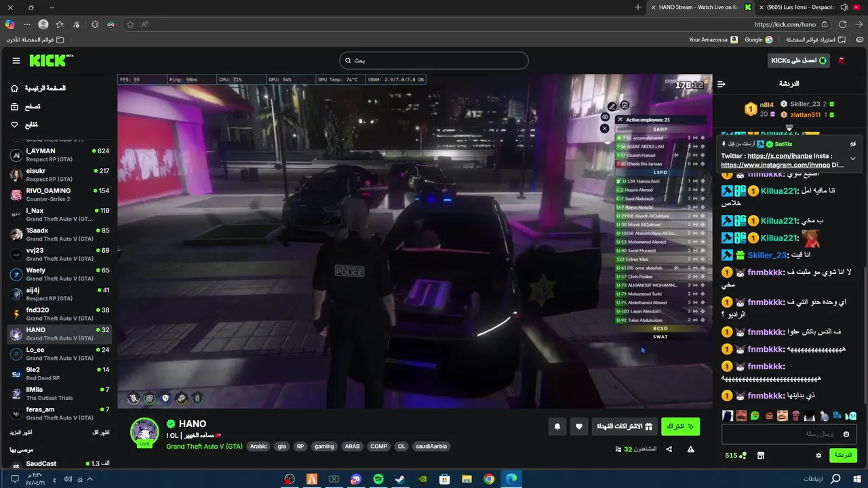Viewport: 868px width, 488px height.
Task: Click the get KICKs button
Action: (x=798, y=60)
